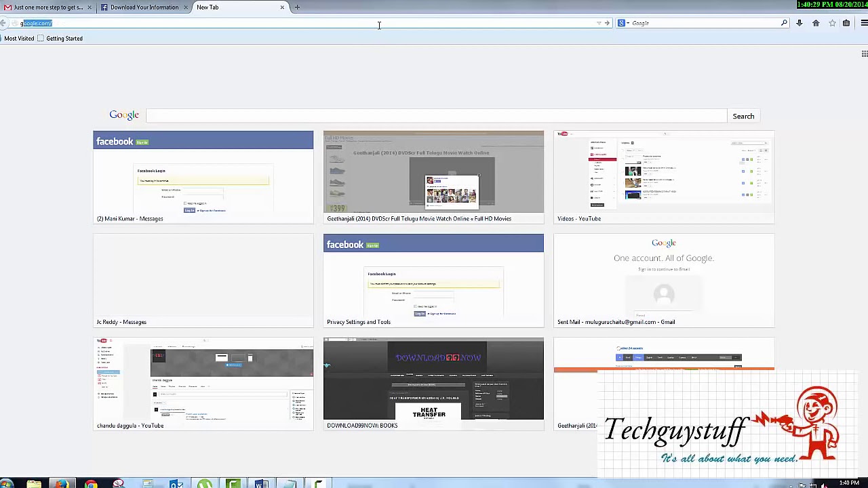Open 'DOWNLOAD99NOW: BOOKS' tile
The height and width of the screenshot is (488, 868).
tap(433, 384)
